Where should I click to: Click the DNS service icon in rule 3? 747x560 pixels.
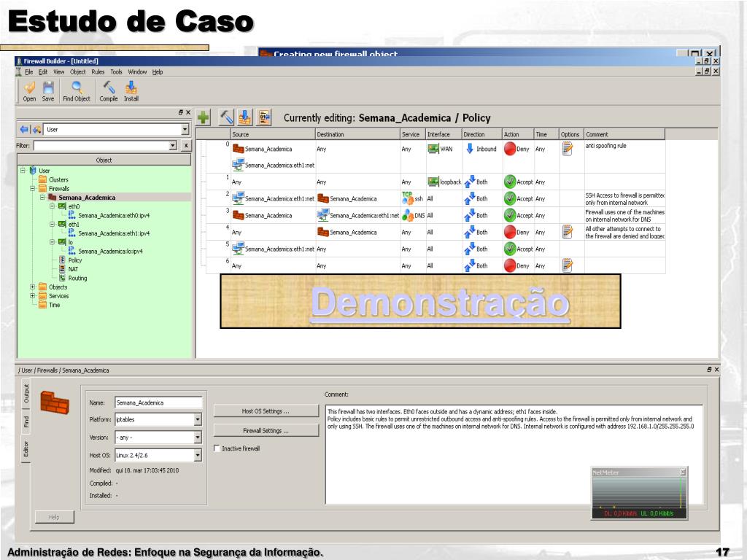point(407,215)
